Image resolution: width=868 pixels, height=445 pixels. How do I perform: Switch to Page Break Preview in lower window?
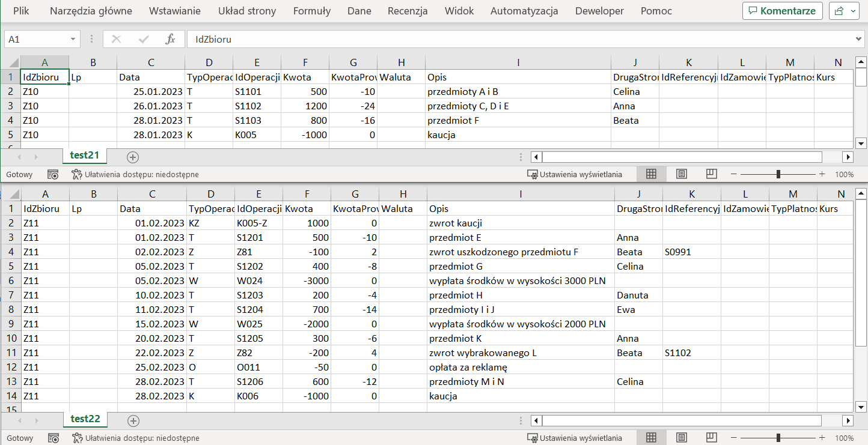point(711,438)
